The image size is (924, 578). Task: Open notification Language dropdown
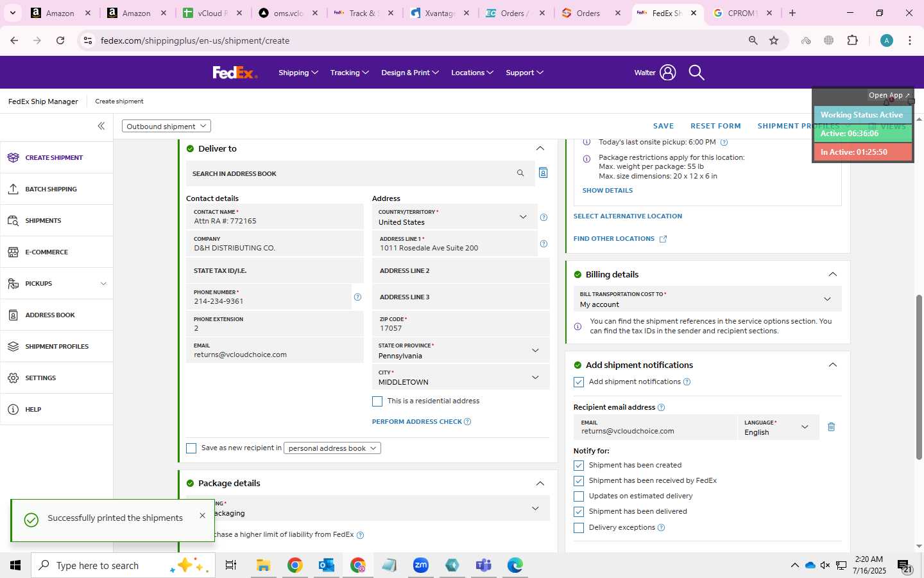779,427
